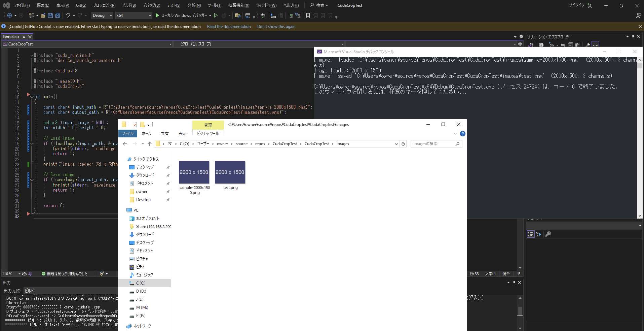This screenshot has width=644, height=331.
Task: Open the デバッグ(D) menu
Action: click(x=151, y=5)
